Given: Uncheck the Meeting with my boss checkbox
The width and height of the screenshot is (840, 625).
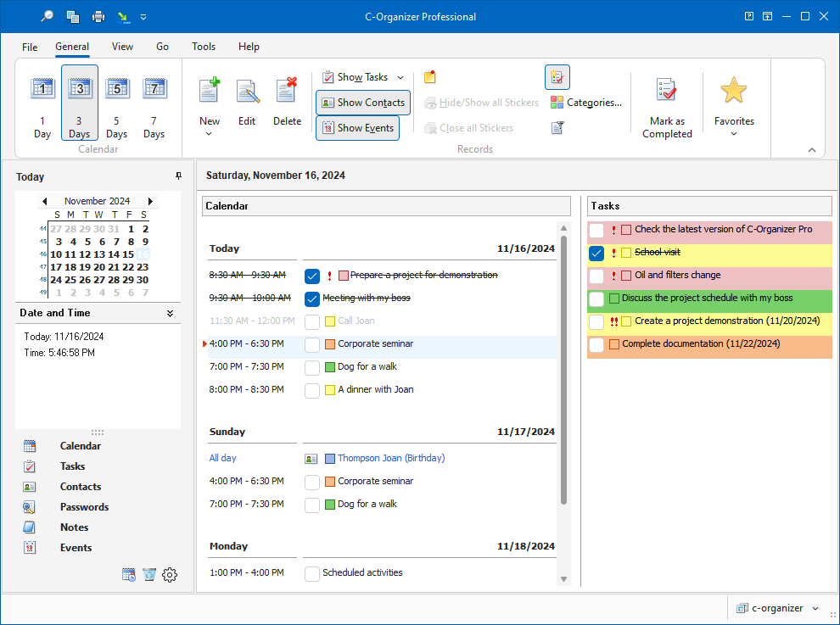Looking at the screenshot, I should point(311,299).
